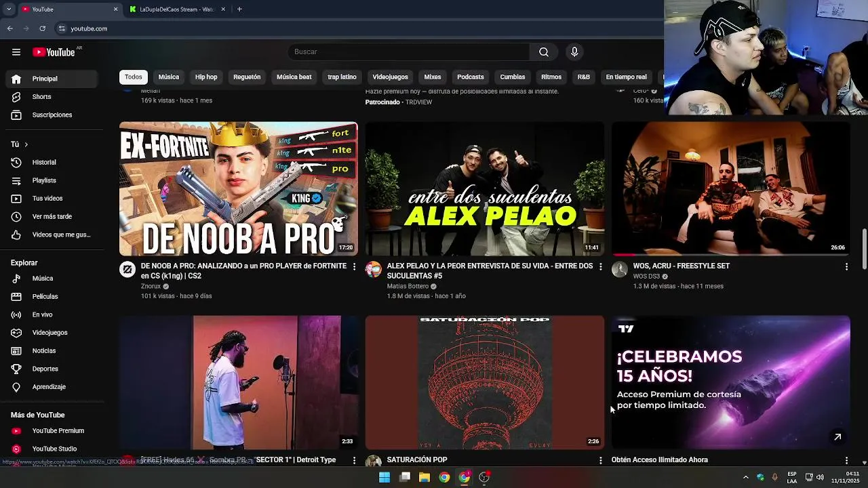The image size is (868, 488).
Task: Select the Mixes filter chip
Action: point(433,77)
